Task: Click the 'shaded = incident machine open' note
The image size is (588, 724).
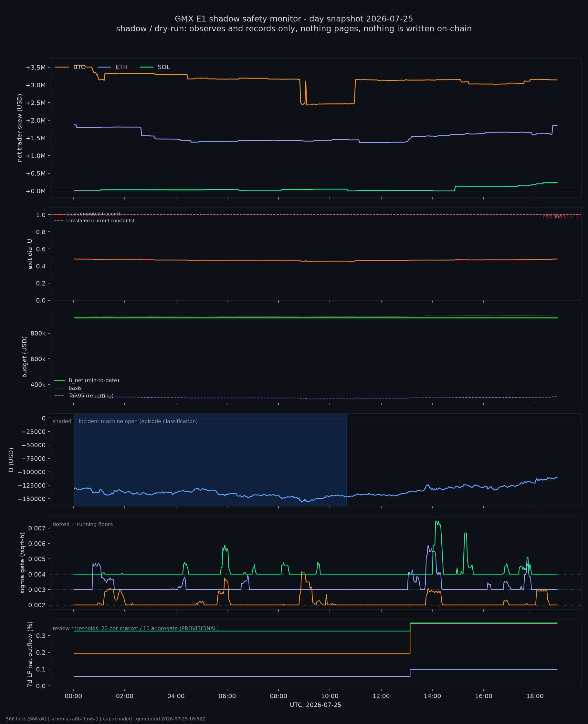Action: [x=125, y=421]
